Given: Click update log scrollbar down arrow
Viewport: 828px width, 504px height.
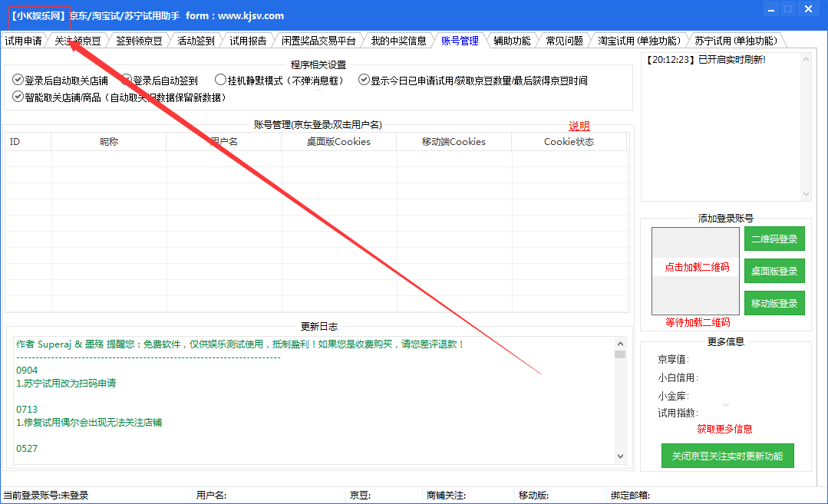Looking at the screenshot, I should click(620, 456).
